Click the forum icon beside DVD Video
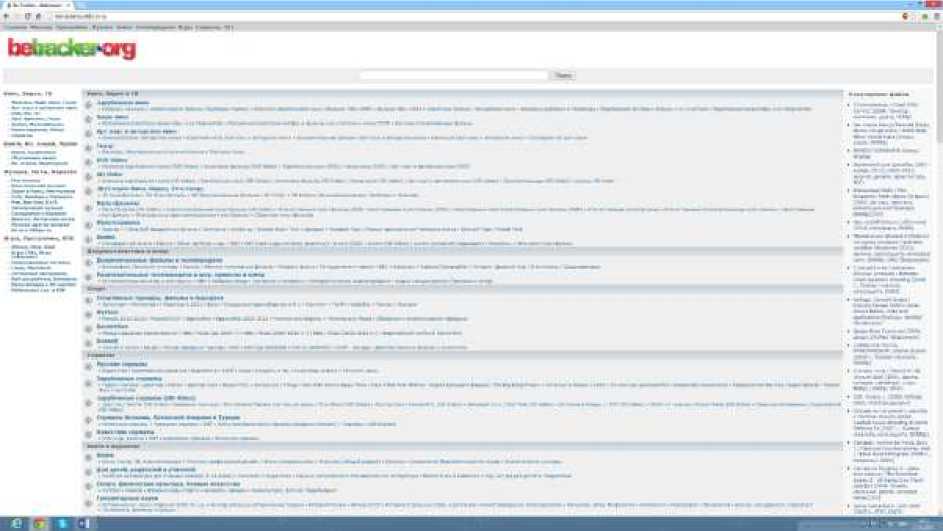Viewport: 943px width, 531px height. coord(89,162)
